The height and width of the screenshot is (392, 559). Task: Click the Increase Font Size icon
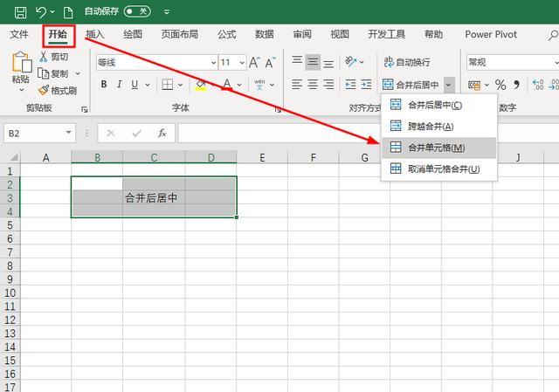click(x=254, y=63)
